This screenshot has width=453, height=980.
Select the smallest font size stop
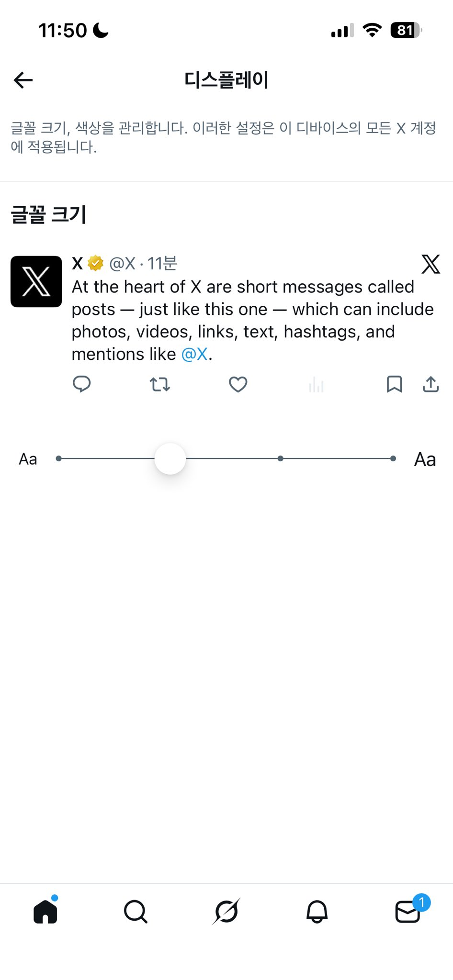pos(59,458)
